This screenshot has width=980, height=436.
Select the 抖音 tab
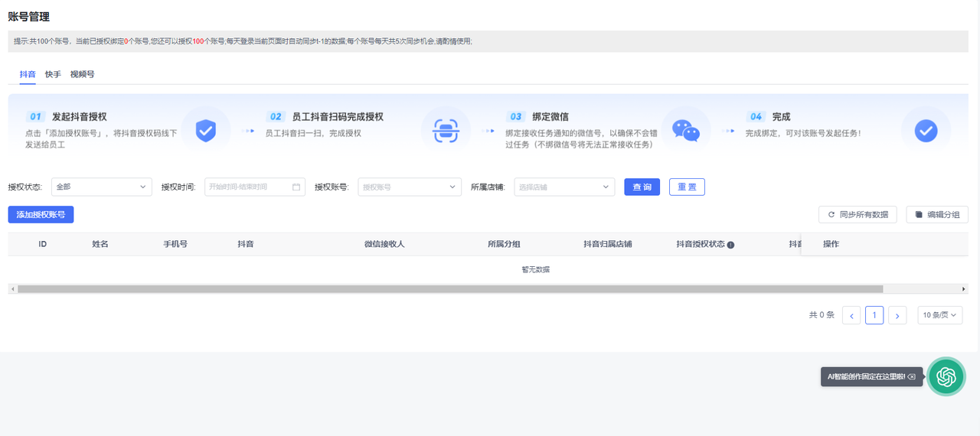point(28,74)
